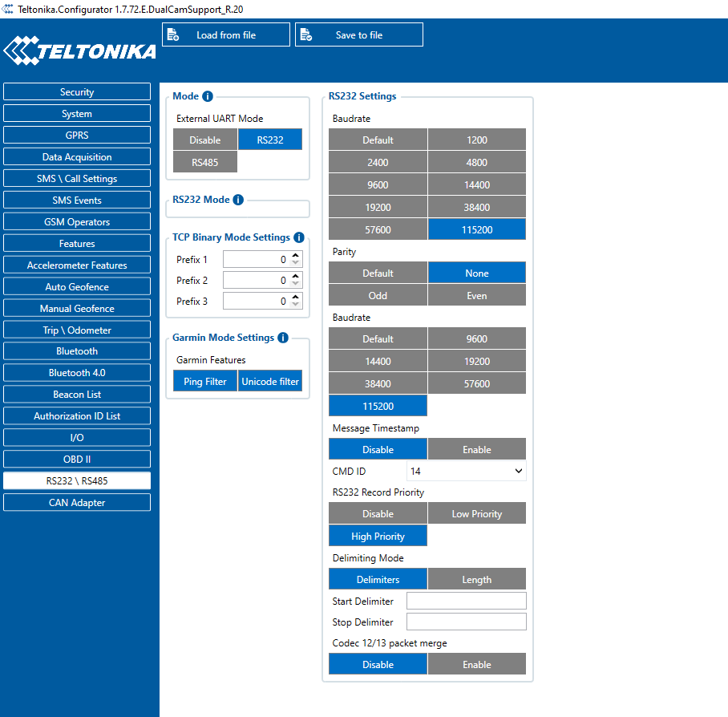Decrease Prefix 1 value with down arrow

pyautogui.click(x=295, y=263)
